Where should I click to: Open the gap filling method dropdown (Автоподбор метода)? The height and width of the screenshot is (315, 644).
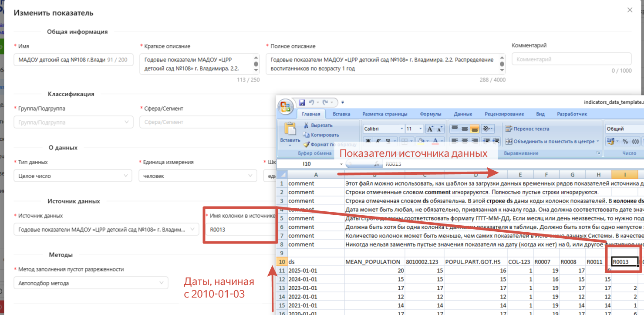(x=91, y=283)
